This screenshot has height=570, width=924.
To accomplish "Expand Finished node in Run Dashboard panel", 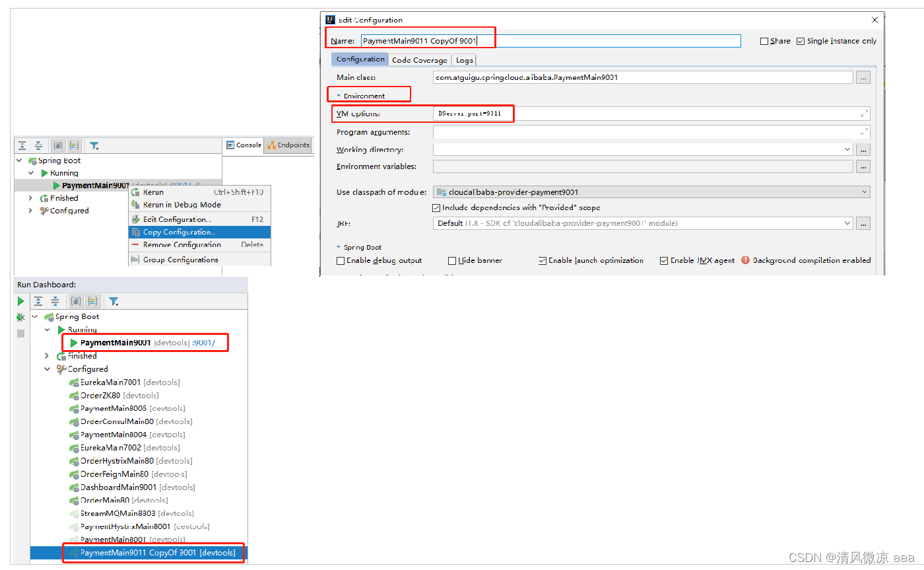I will coord(47,356).
